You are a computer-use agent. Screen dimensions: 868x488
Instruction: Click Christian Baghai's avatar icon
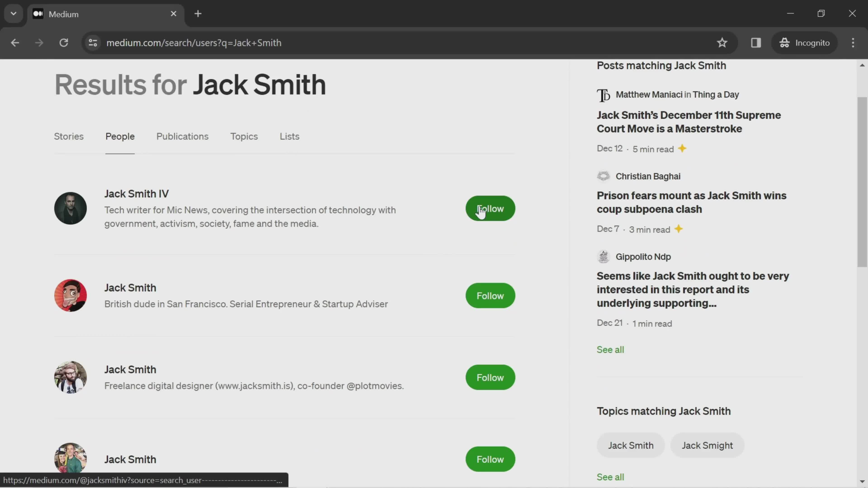tap(603, 176)
